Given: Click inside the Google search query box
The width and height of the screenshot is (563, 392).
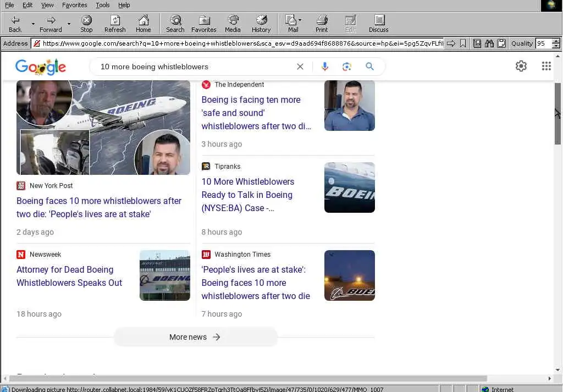Looking at the screenshot, I should (194, 67).
